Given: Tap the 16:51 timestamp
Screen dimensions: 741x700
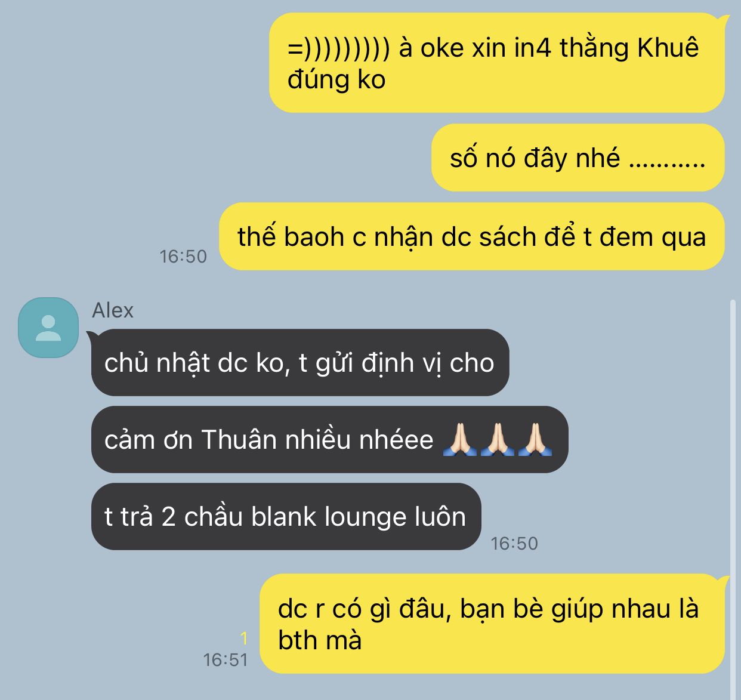Looking at the screenshot, I should coord(226,659).
